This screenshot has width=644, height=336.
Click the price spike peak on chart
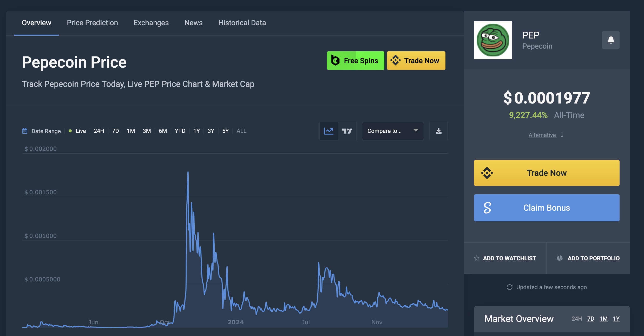[x=188, y=172]
